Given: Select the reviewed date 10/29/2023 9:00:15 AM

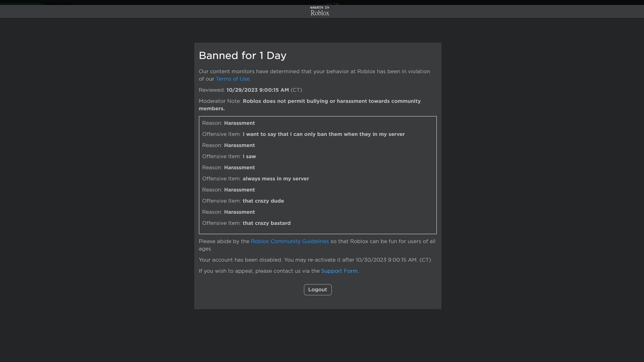Looking at the screenshot, I should coord(258,90).
